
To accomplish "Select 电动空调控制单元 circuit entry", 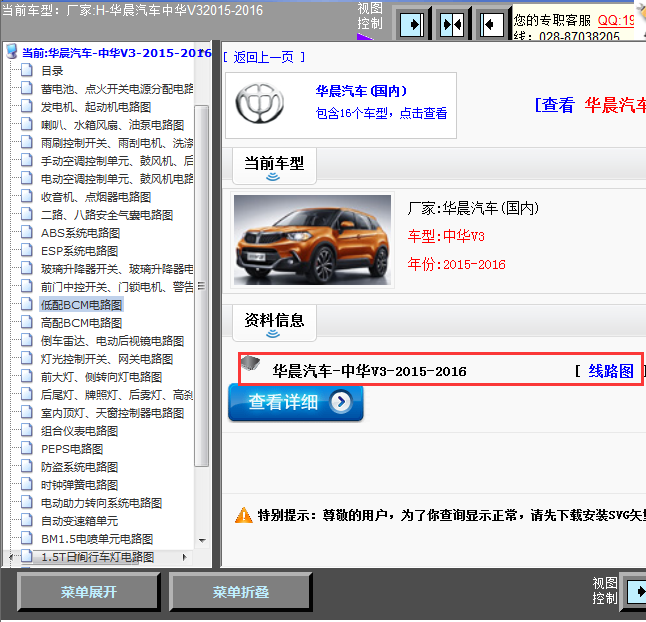I will click(x=117, y=179).
